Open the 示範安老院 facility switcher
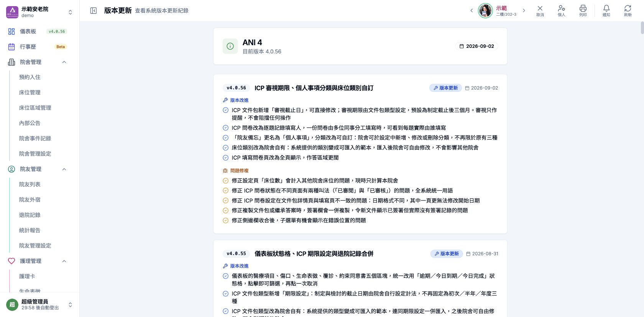The image size is (644, 317). pyautogui.click(x=39, y=12)
